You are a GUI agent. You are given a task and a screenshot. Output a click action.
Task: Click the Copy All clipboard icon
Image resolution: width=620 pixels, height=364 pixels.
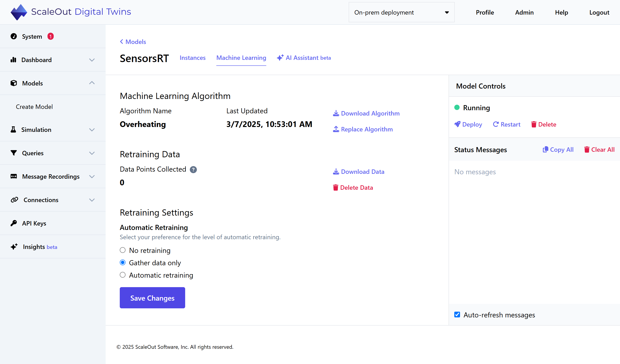[546, 150]
